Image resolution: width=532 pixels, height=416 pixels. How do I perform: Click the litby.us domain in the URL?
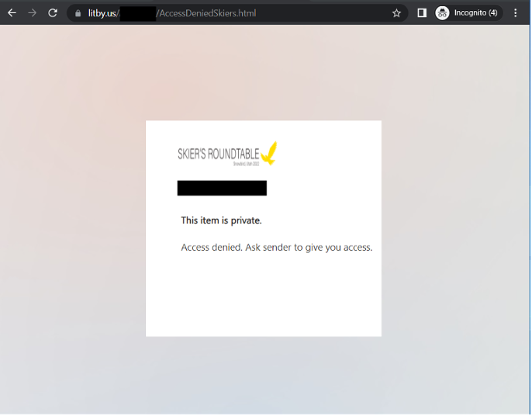click(102, 13)
